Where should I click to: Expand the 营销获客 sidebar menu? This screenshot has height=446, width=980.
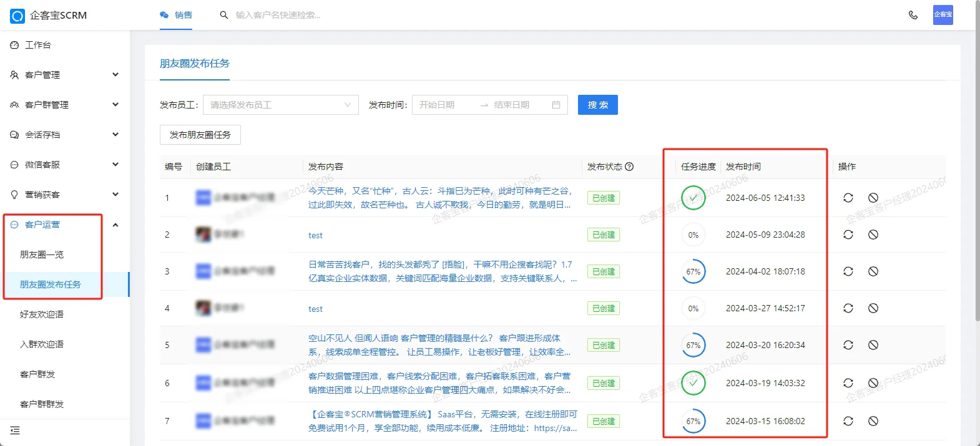pyautogui.click(x=65, y=195)
